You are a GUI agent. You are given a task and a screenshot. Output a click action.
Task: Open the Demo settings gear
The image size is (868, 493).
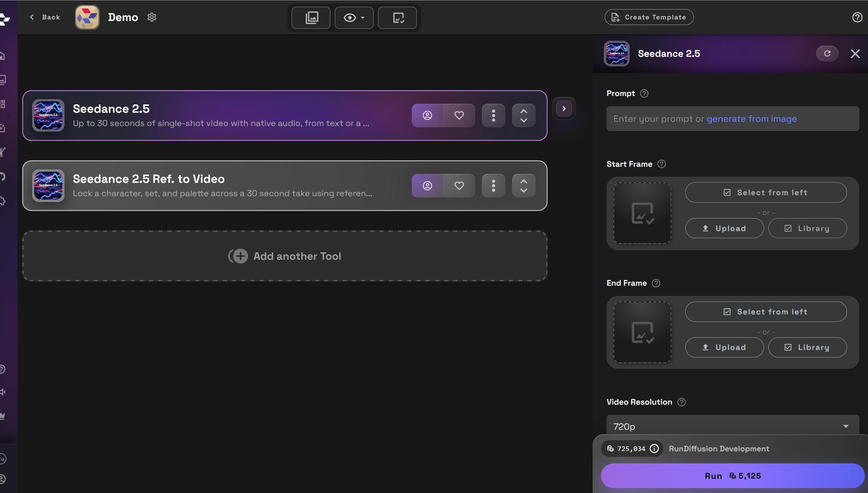(x=151, y=17)
